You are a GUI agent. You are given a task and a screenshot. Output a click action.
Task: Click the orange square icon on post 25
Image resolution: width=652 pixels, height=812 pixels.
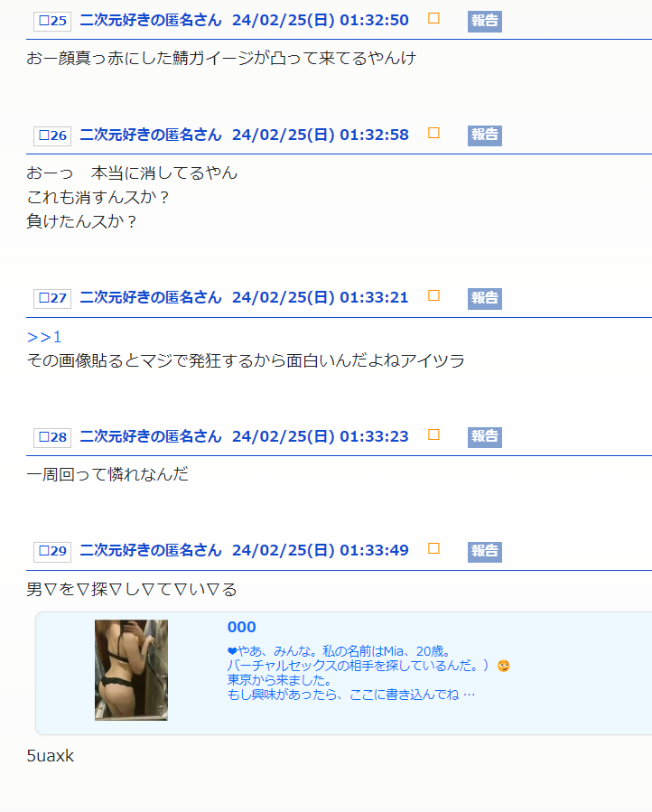point(434,19)
